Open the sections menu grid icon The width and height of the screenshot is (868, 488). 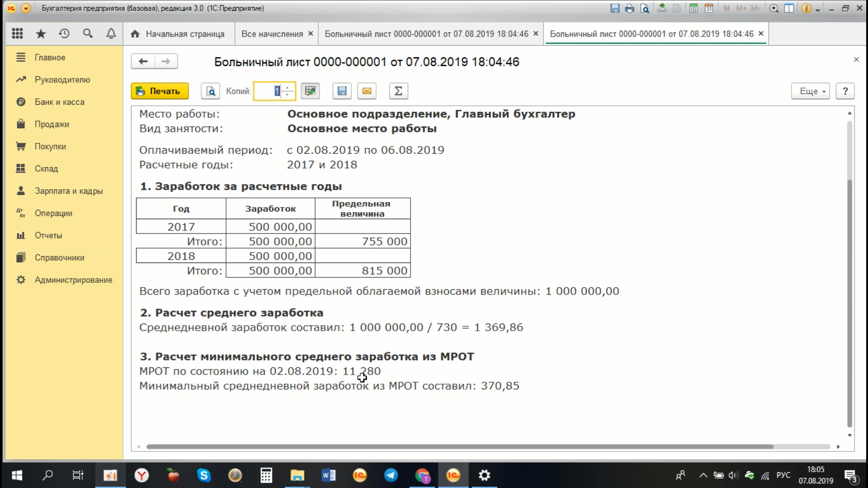pos(17,33)
